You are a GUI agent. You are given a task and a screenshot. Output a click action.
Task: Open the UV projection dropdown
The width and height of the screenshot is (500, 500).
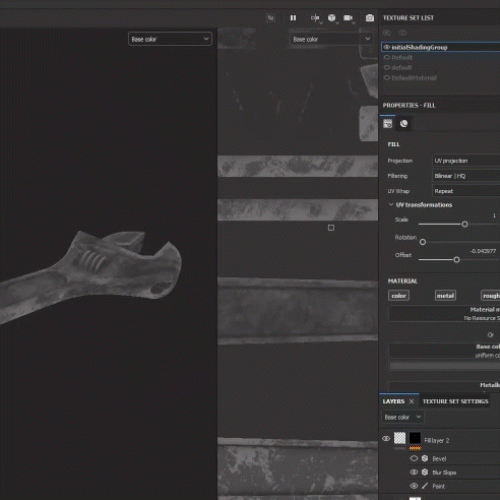pyautogui.click(x=466, y=161)
